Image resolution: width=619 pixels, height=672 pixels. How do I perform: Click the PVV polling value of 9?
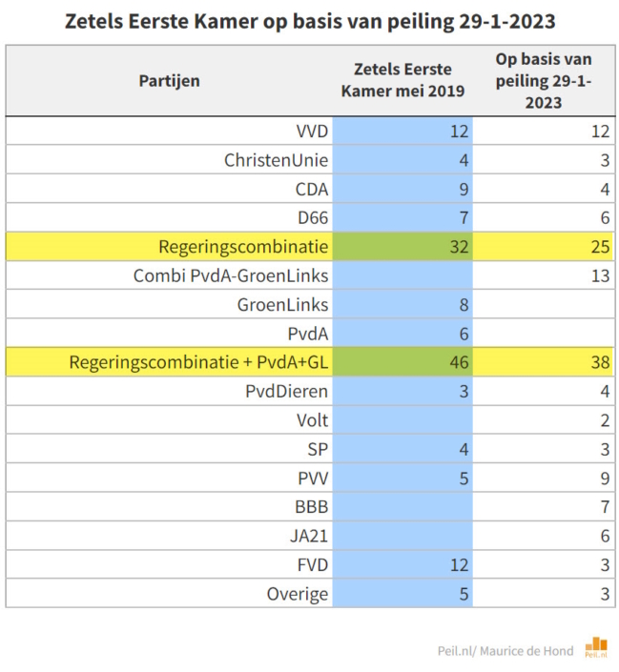tap(605, 479)
